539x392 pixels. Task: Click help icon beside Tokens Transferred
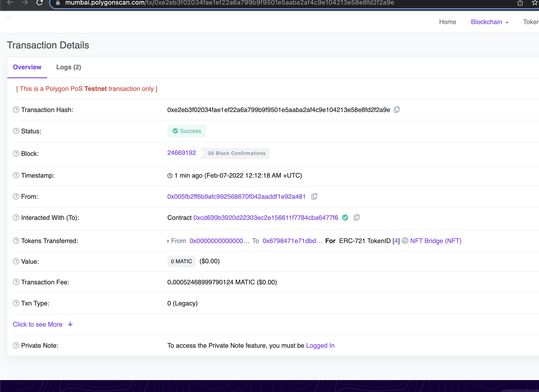coord(16,241)
